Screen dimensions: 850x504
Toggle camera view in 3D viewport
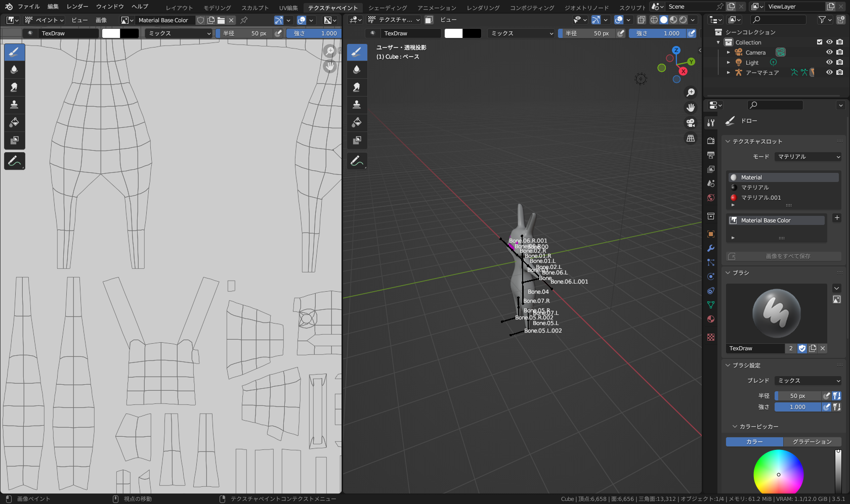[691, 123]
